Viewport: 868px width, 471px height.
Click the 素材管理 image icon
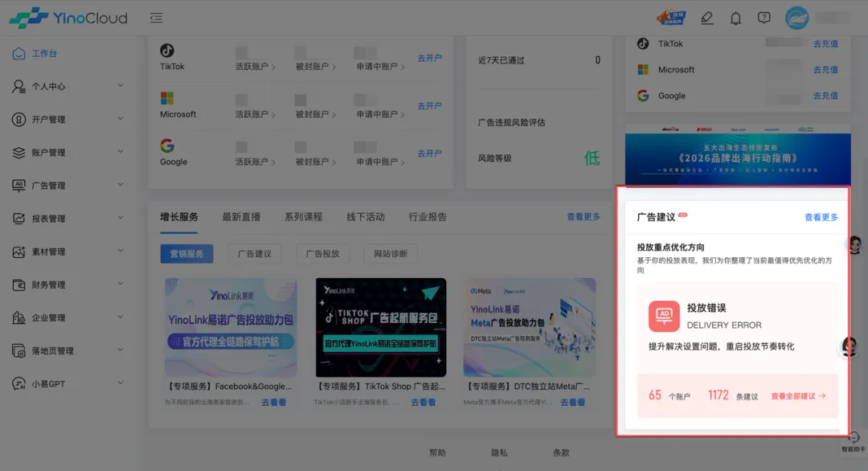point(18,252)
